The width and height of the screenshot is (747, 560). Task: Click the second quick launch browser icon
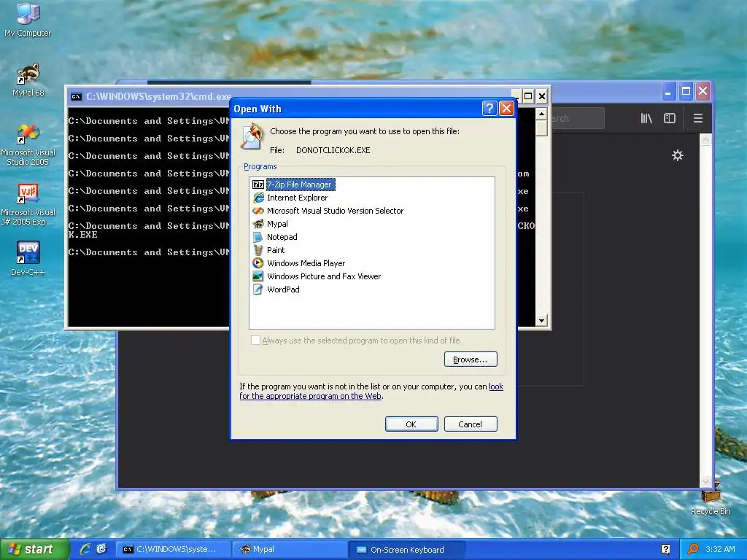[102, 549]
